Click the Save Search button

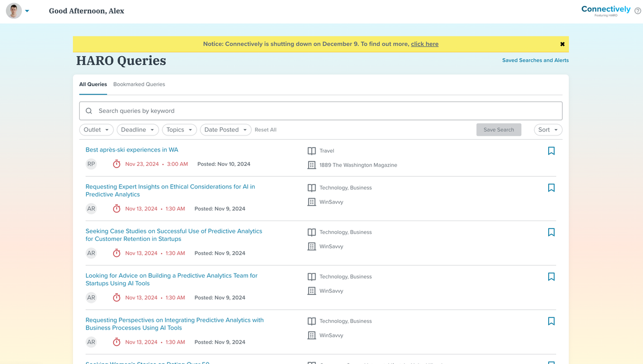coord(498,130)
